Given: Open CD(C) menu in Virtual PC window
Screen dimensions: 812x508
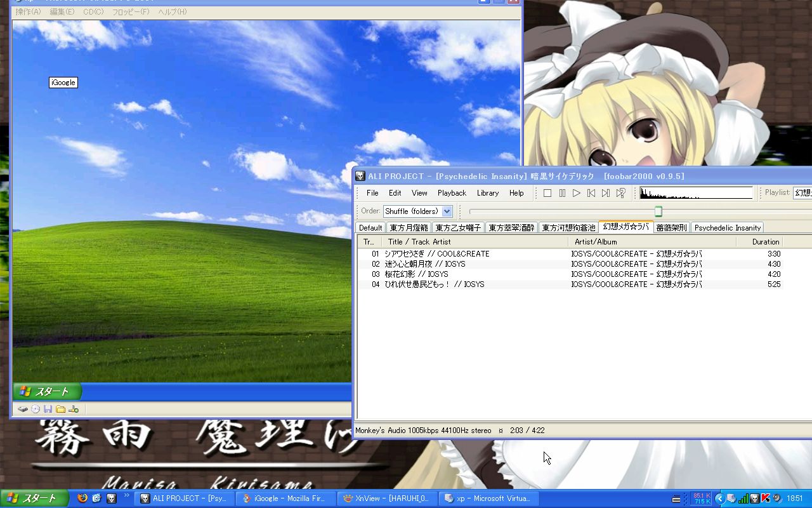Looking at the screenshot, I should click(93, 12).
